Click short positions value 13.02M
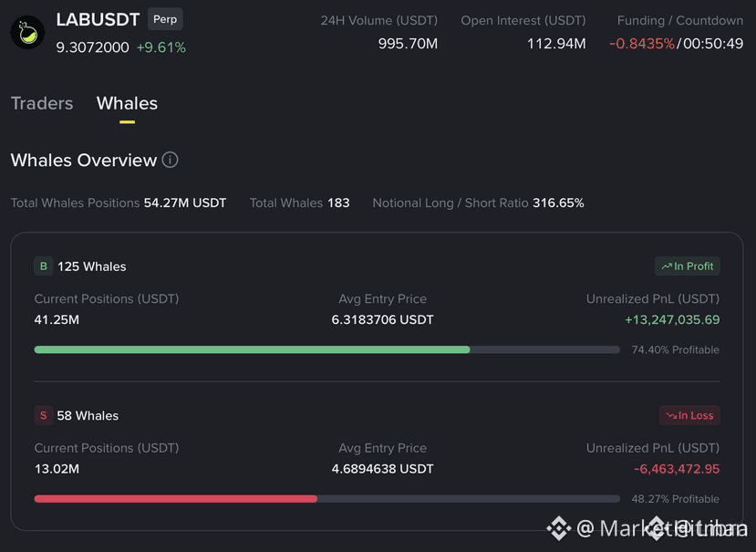756x552 pixels. [57, 469]
